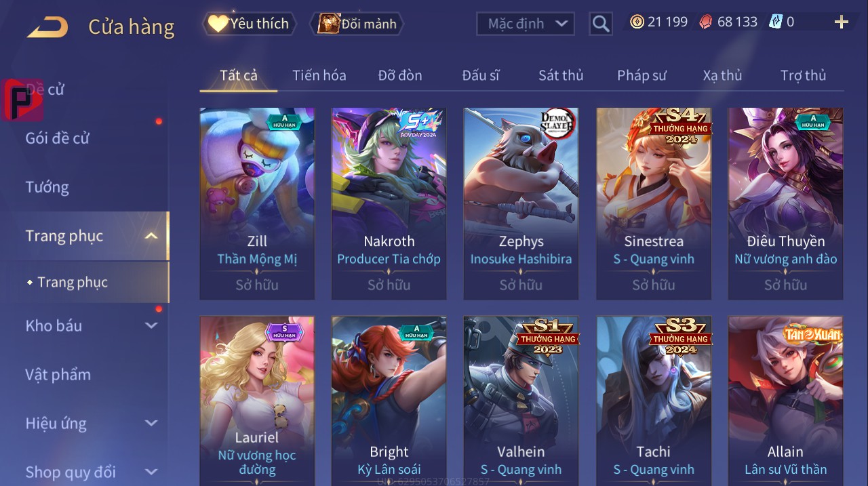Screen dimensions: 868x486
Task: Open the search magnifier icon
Action: point(600,24)
